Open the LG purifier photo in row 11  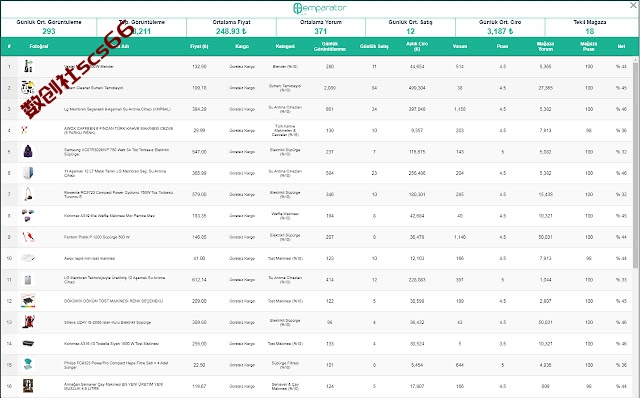pyautogui.click(x=28, y=280)
